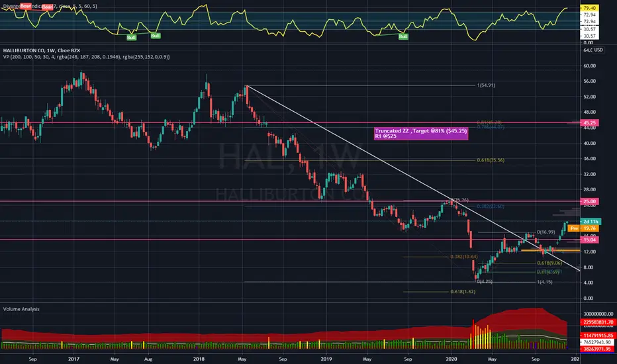Click the 0(4.25) Fibonacci level label
The height and width of the screenshot is (364, 617).
point(485,282)
